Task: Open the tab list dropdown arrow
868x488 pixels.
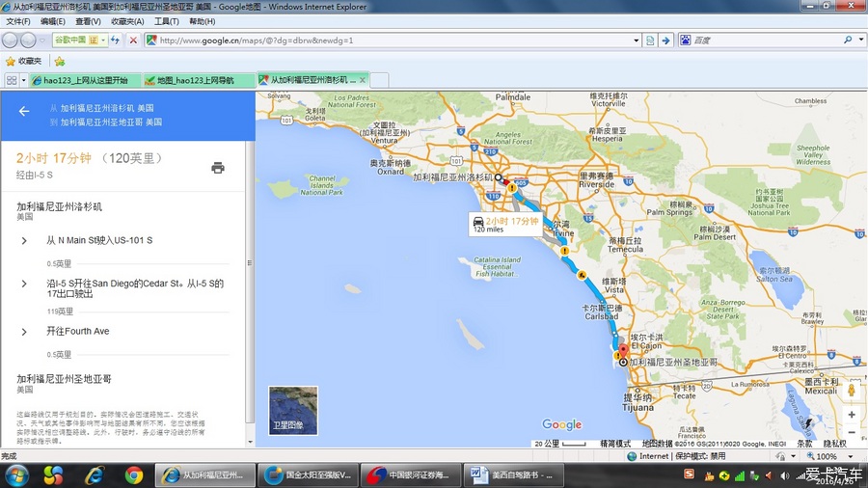Action: coord(23,80)
